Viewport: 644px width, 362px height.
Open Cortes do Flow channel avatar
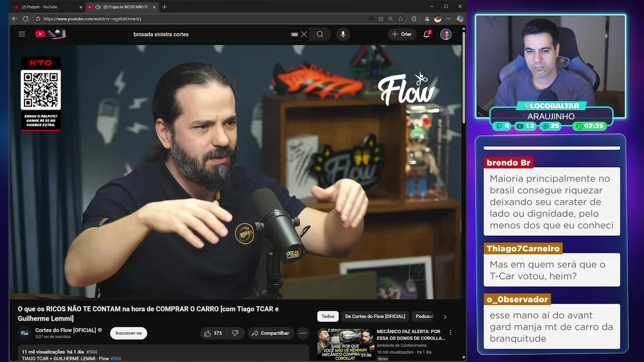tap(25, 333)
